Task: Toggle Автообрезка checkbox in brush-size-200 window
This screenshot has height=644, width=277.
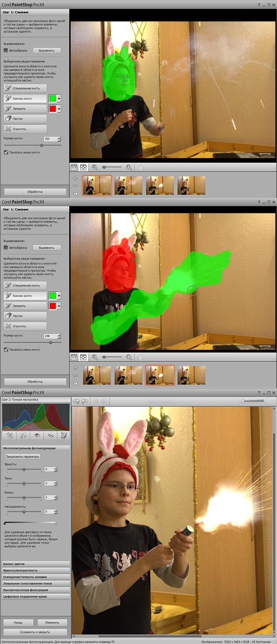Action: coord(6,50)
